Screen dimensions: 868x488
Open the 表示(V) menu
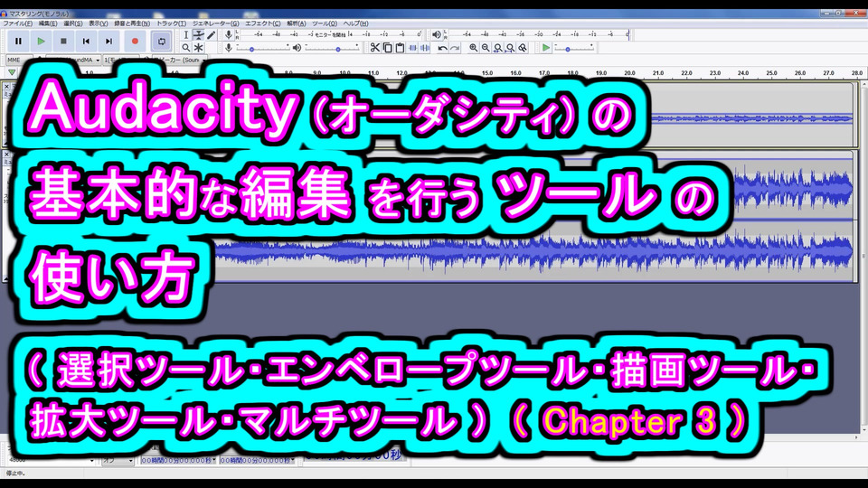click(98, 23)
